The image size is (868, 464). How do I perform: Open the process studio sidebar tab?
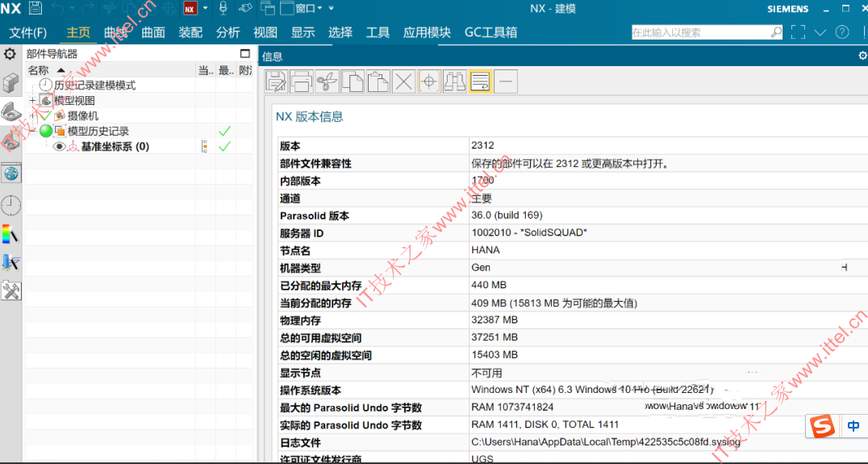pos(11,262)
